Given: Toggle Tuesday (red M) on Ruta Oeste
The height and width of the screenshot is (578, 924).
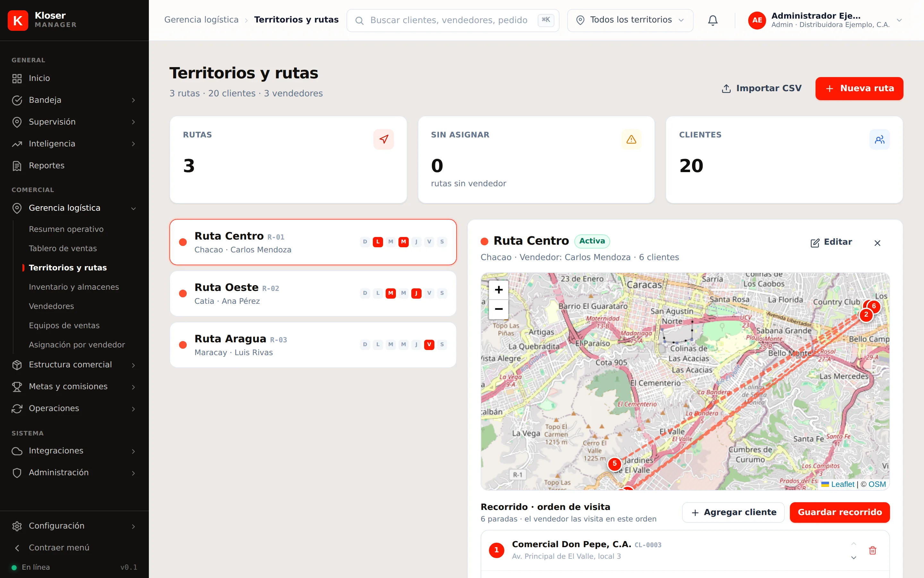Looking at the screenshot, I should tap(390, 293).
